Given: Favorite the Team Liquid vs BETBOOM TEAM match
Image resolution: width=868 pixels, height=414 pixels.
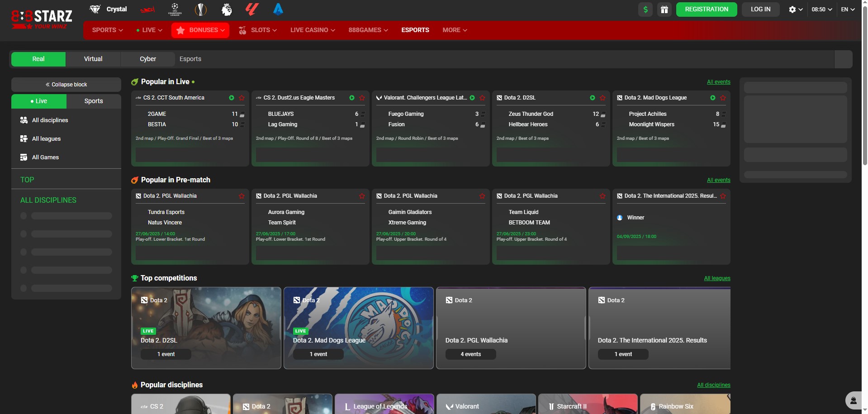Looking at the screenshot, I should pyautogui.click(x=602, y=196).
